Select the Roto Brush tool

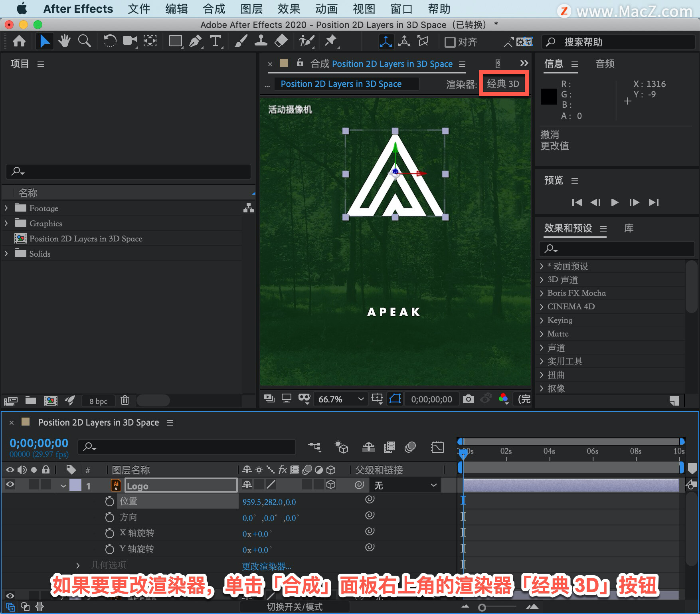coord(306,41)
